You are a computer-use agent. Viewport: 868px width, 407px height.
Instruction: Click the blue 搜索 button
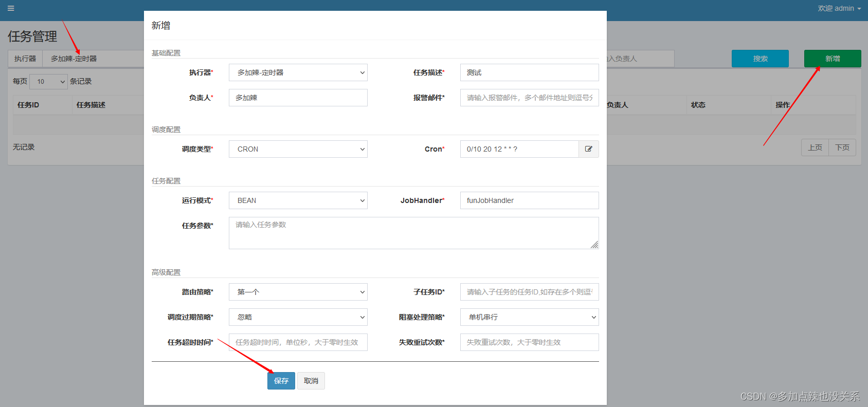[x=760, y=59]
